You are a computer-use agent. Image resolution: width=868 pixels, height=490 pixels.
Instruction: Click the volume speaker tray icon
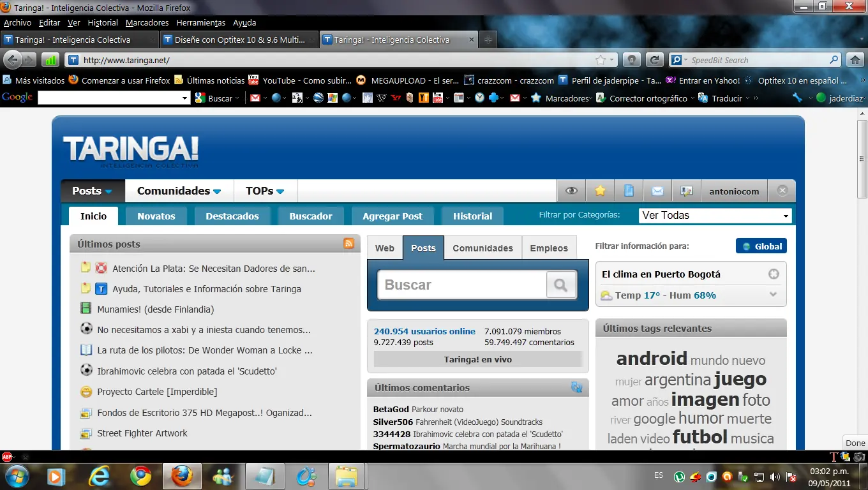pos(775,477)
